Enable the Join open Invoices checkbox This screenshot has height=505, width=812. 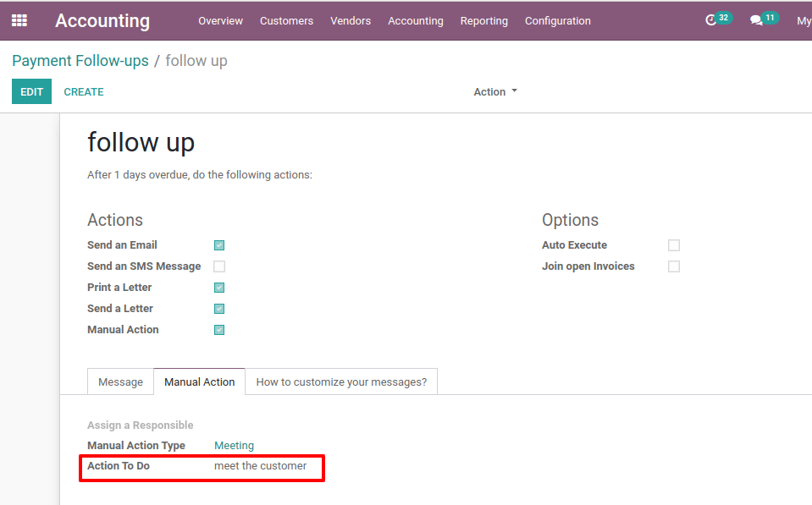(x=674, y=266)
